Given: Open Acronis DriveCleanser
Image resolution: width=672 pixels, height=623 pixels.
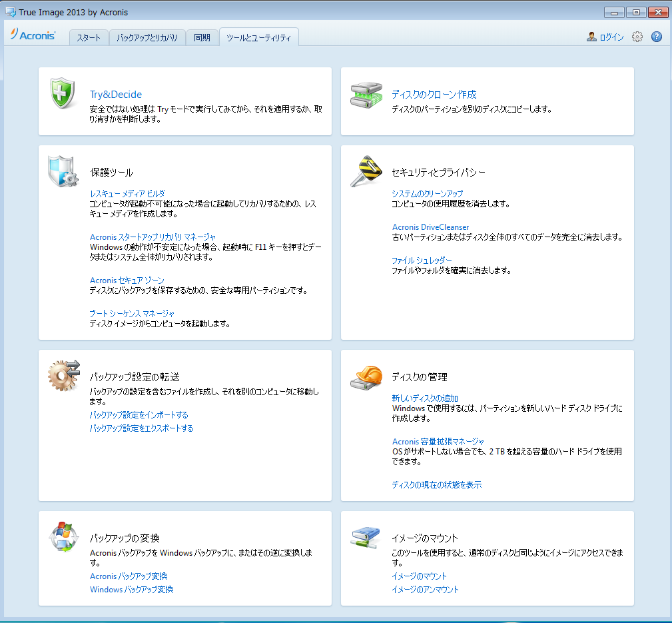Looking at the screenshot, I should pos(430,227).
